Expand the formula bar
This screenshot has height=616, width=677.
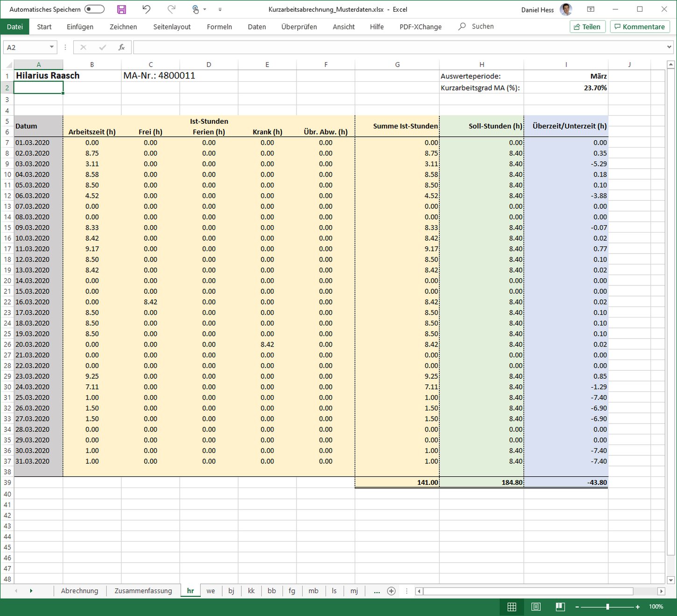pyautogui.click(x=669, y=47)
